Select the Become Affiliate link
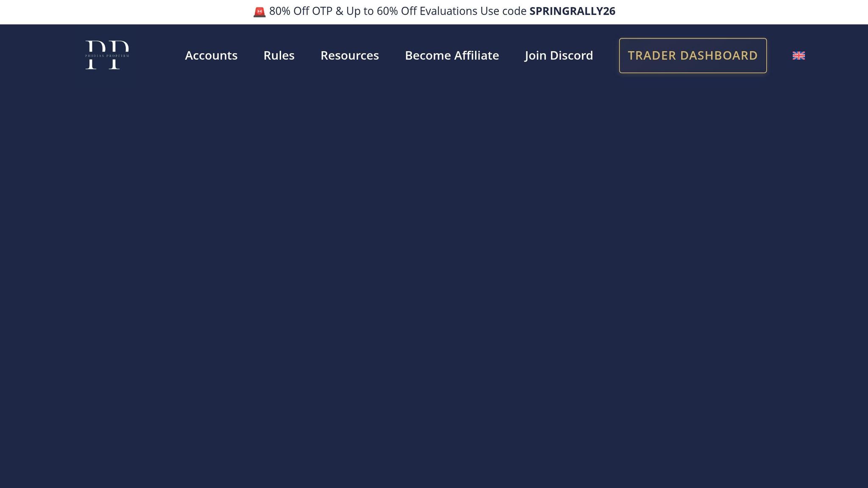The height and width of the screenshot is (488, 868). point(451,55)
